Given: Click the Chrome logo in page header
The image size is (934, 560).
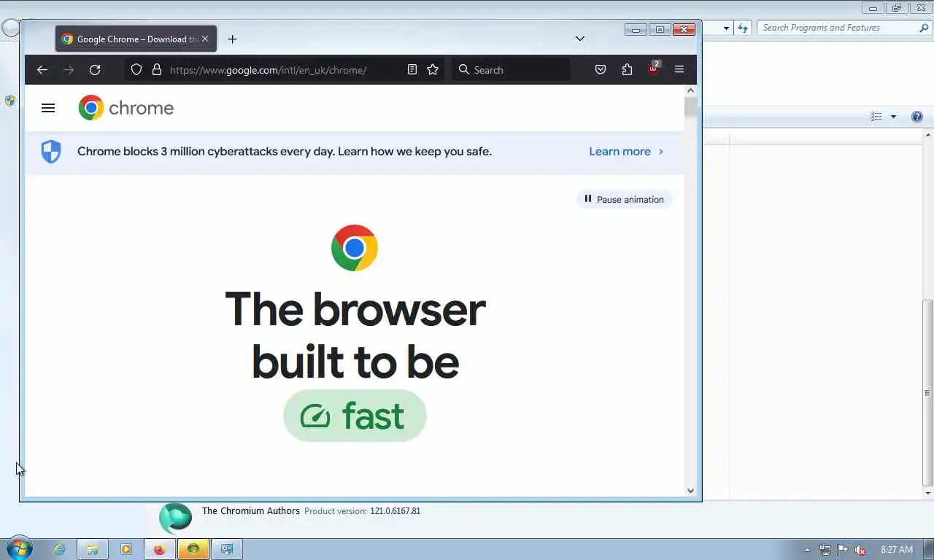Looking at the screenshot, I should [x=126, y=108].
